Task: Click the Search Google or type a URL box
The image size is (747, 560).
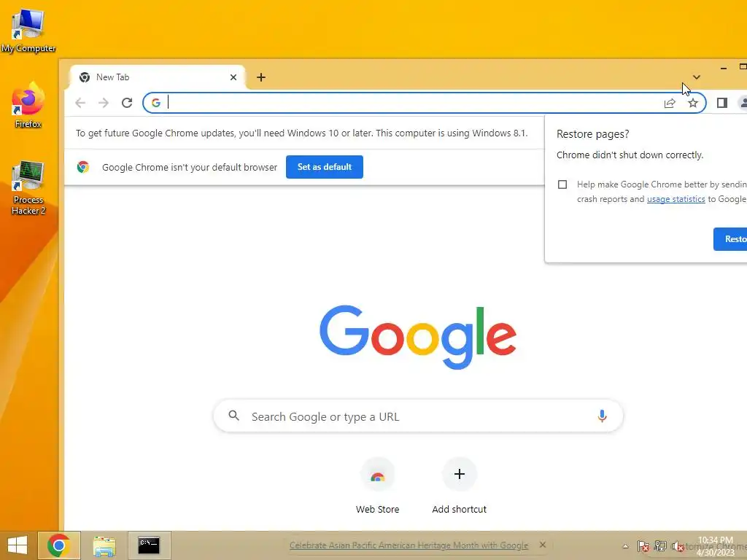Action: 418,416
